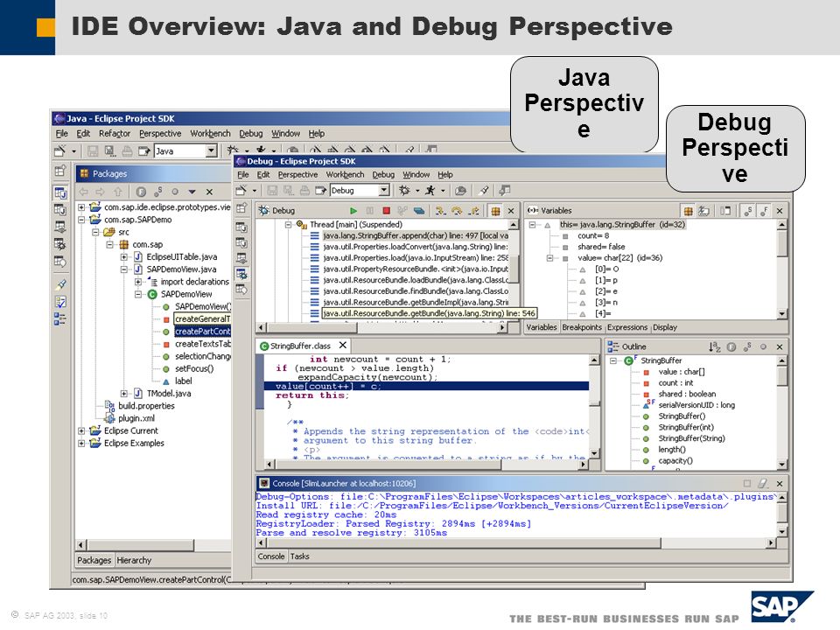Collapse the com.sap.SAPDemo project node

tap(81, 220)
